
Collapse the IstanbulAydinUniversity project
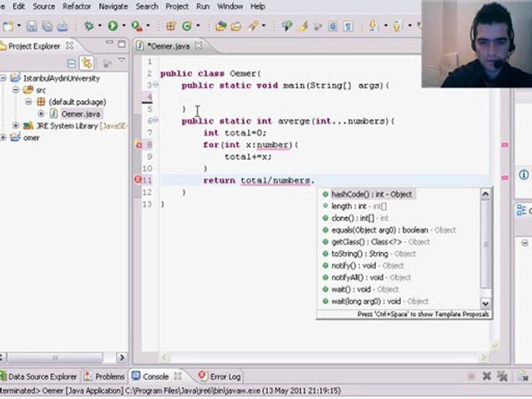pos(3,78)
